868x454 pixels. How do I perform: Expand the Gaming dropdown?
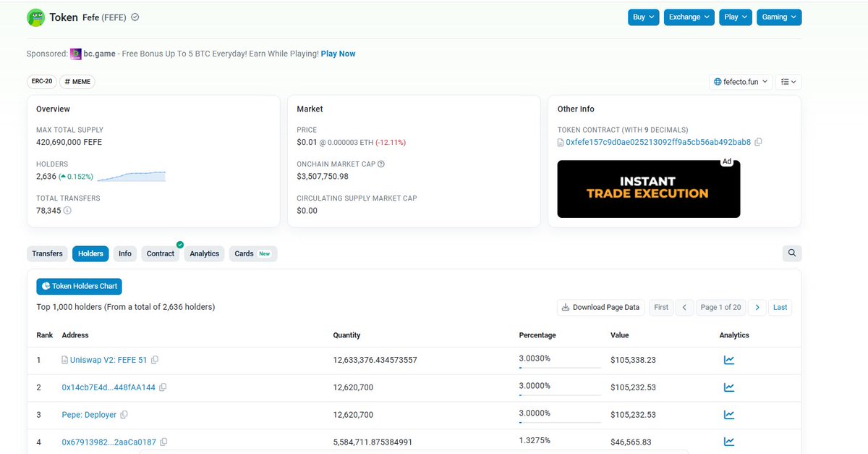pos(779,17)
